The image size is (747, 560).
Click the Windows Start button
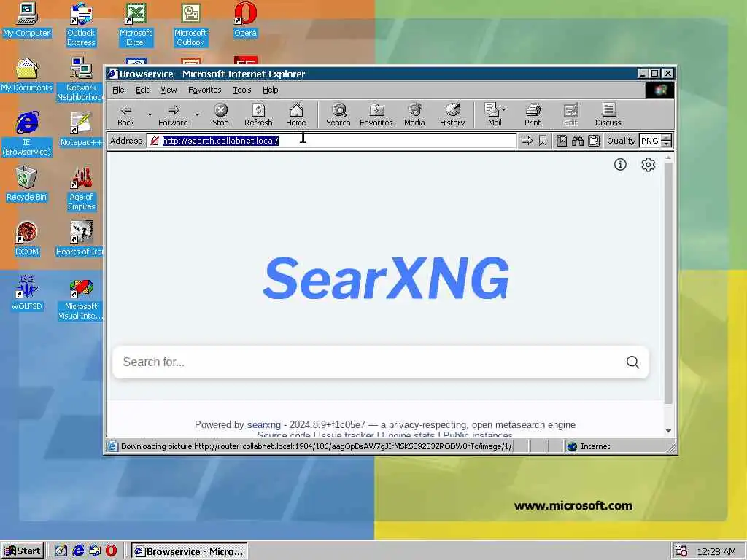pyautogui.click(x=23, y=551)
